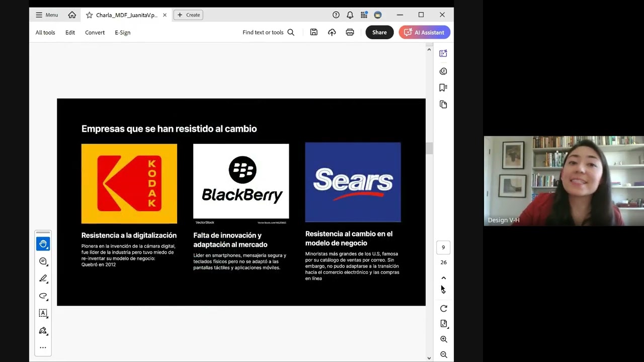The height and width of the screenshot is (362, 644).
Task: Open page display options icon
Action: tap(443, 324)
